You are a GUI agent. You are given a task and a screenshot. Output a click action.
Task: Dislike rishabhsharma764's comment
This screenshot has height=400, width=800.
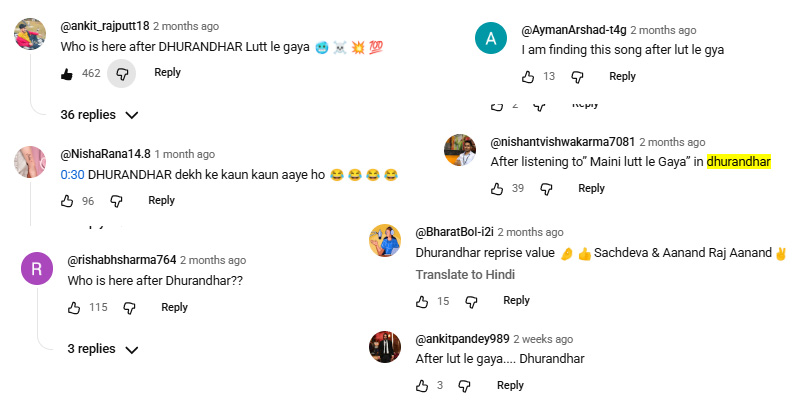coord(128,308)
